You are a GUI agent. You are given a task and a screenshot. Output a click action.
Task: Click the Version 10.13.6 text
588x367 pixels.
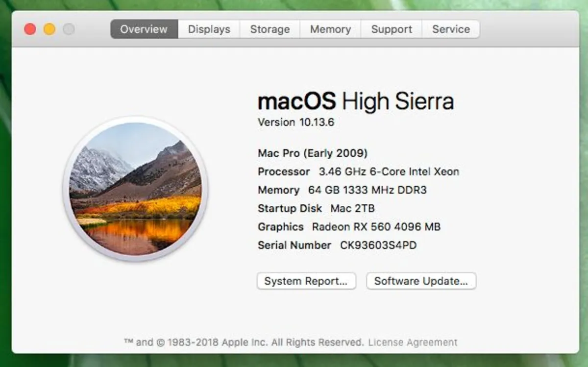coord(296,122)
